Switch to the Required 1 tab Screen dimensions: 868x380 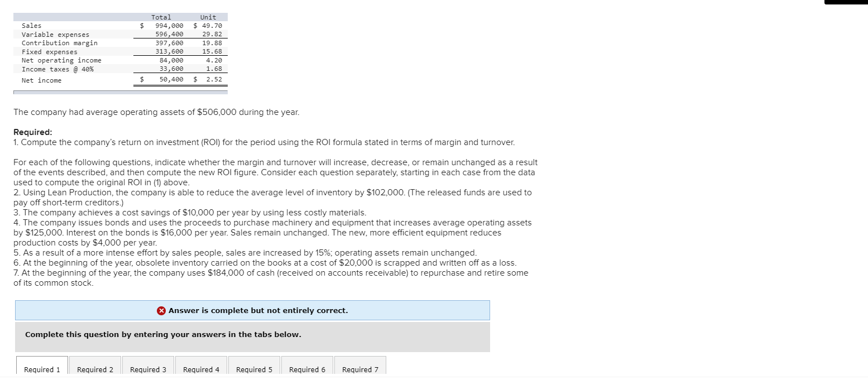point(41,369)
